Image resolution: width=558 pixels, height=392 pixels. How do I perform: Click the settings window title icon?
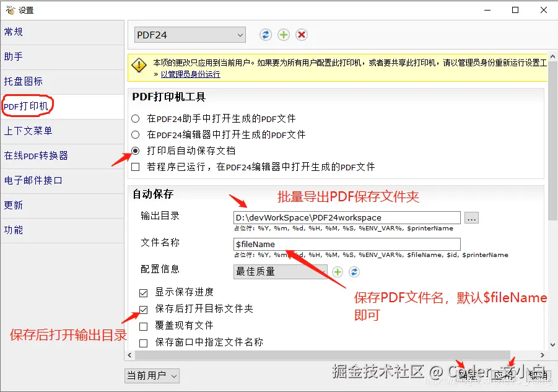11,10
